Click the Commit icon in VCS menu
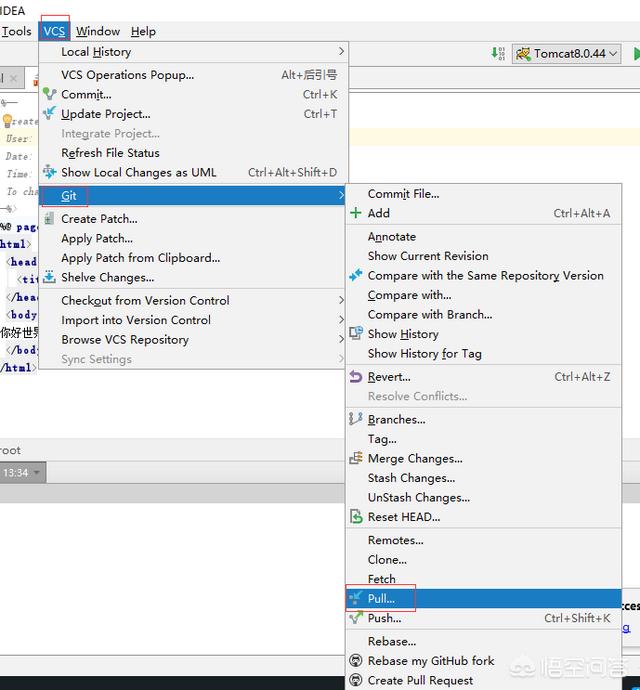 50,95
